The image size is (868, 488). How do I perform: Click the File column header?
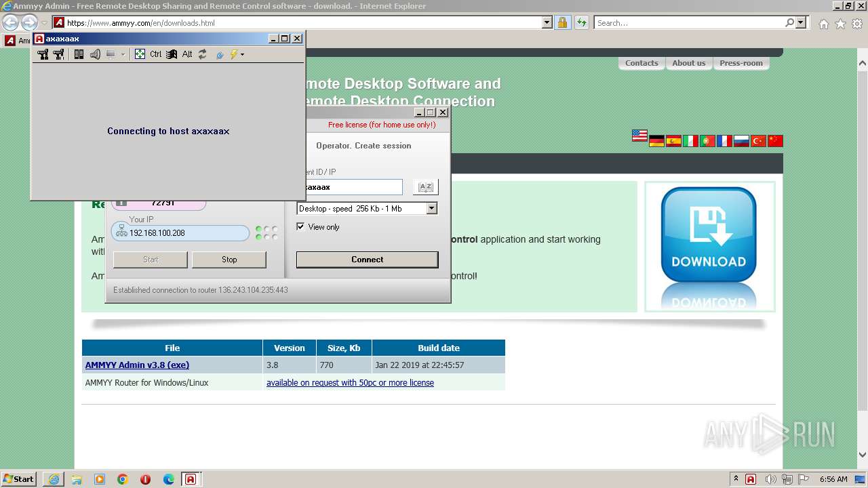tap(172, 348)
